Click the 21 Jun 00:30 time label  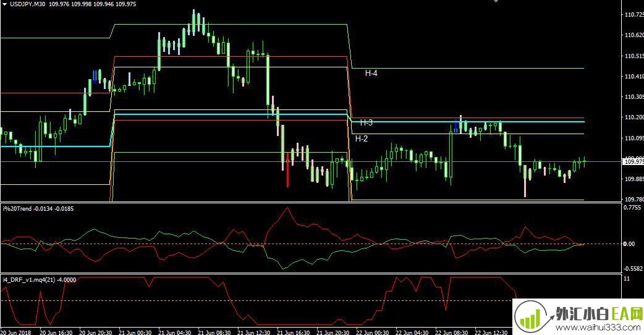click(135, 332)
